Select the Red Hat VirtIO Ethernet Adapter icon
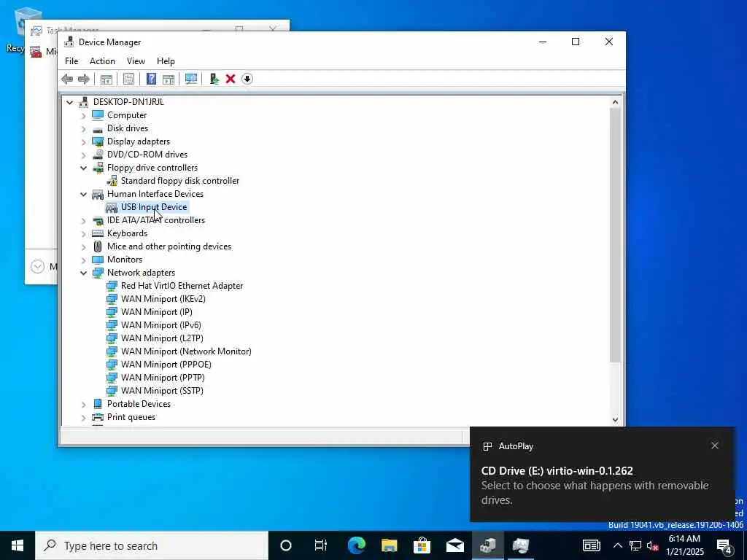Image resolution: width=747 pixels, height=560 pixels. 112,286
